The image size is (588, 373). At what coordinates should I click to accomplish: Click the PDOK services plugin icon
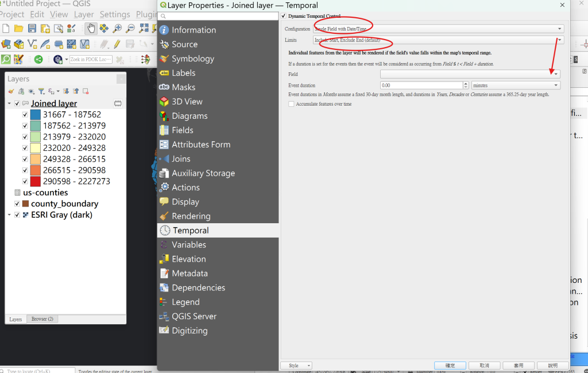58,59
